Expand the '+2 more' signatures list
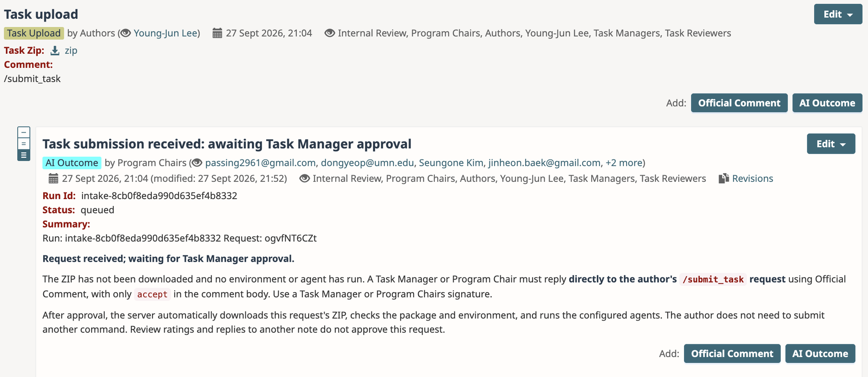 pyautogui.click(x=624, y=163)
